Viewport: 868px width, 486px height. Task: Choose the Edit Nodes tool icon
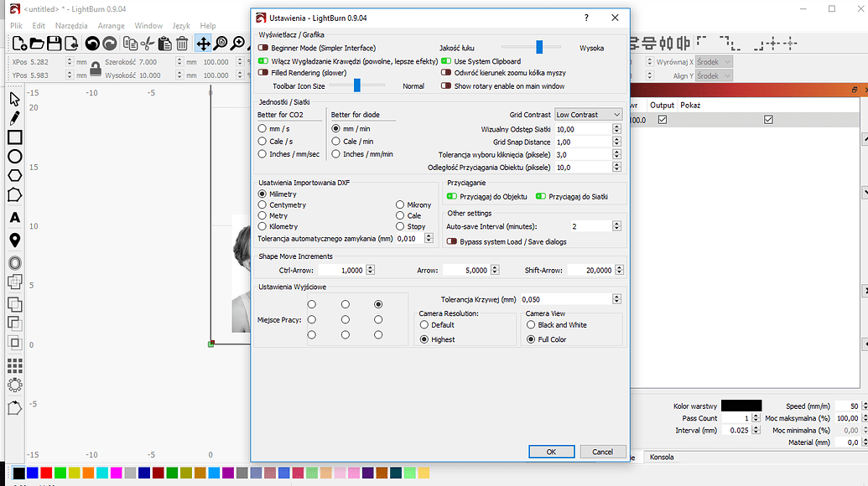point(14,195)
